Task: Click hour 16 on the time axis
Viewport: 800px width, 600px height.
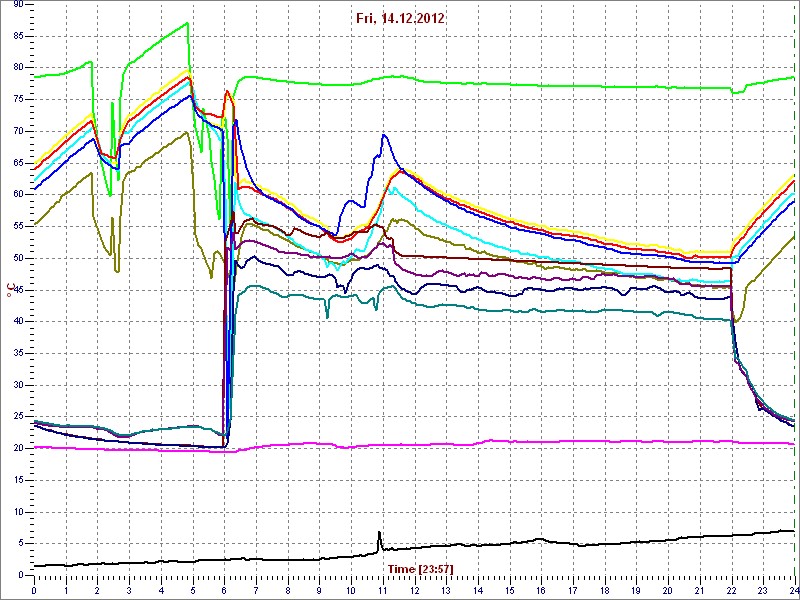Action: 541,590
